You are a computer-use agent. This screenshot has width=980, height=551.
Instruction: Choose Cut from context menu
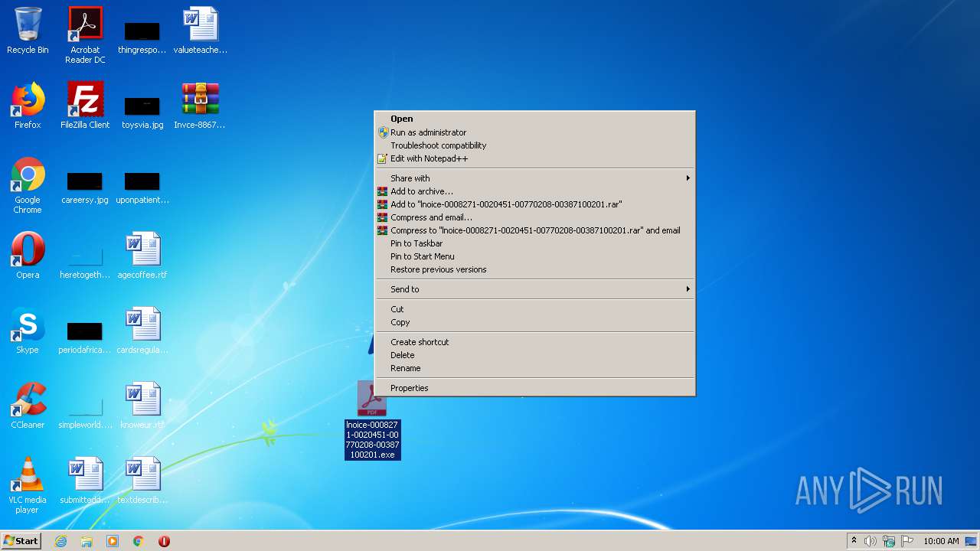coord(534,309)
